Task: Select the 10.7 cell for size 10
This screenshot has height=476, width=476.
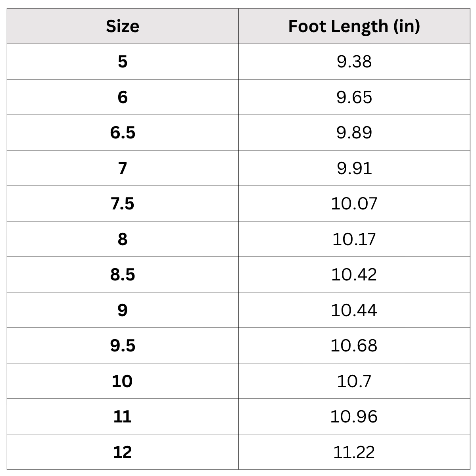Action: [x=354, y=381]
